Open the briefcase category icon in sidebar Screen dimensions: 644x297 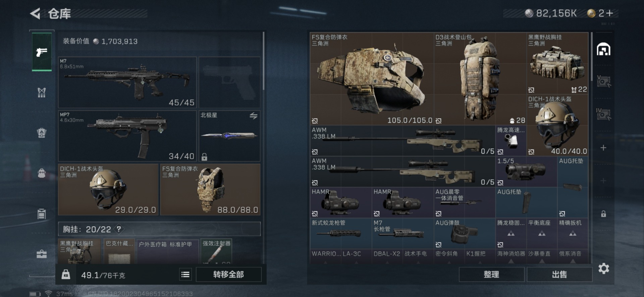tap(42, 254)
